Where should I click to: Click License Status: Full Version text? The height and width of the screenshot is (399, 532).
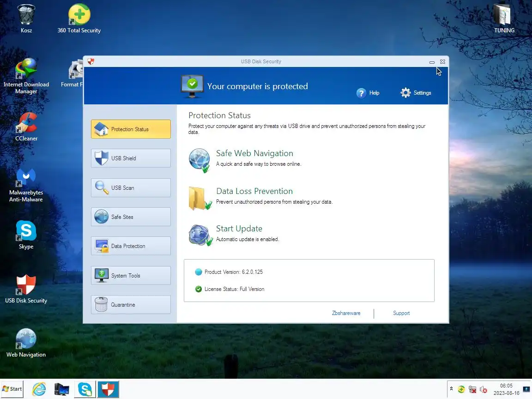(234, 289)
